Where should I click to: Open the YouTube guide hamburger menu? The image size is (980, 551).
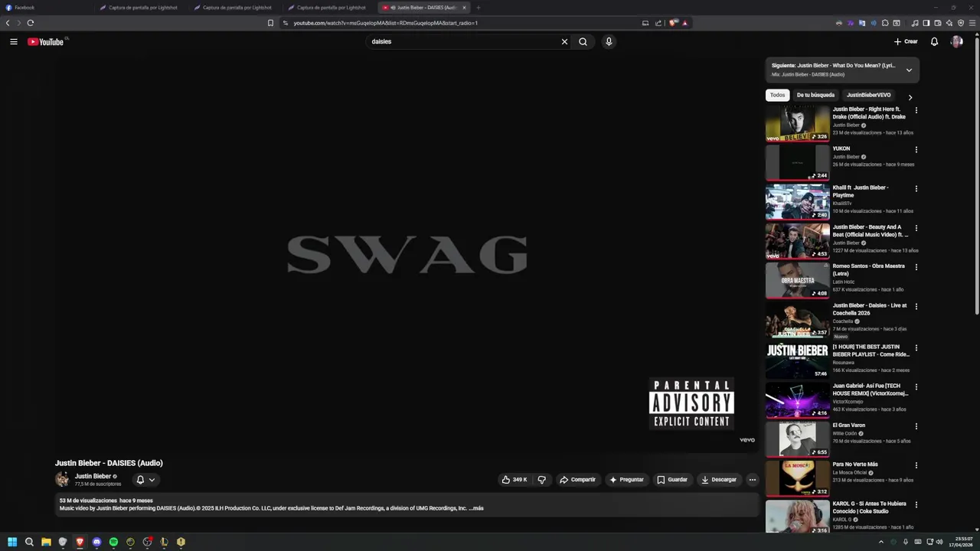pyautogui.click(x=13, y=41)
